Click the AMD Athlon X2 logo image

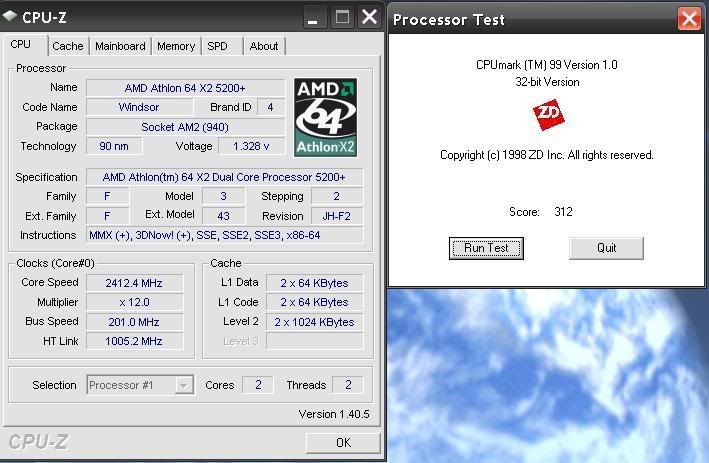pos(326,117)
